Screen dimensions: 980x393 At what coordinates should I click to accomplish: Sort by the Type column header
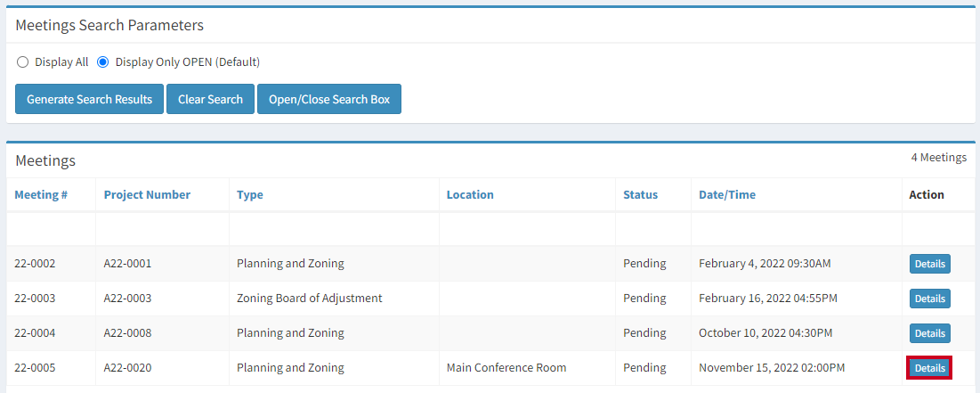pyautogui.click(x=250, y=194)
